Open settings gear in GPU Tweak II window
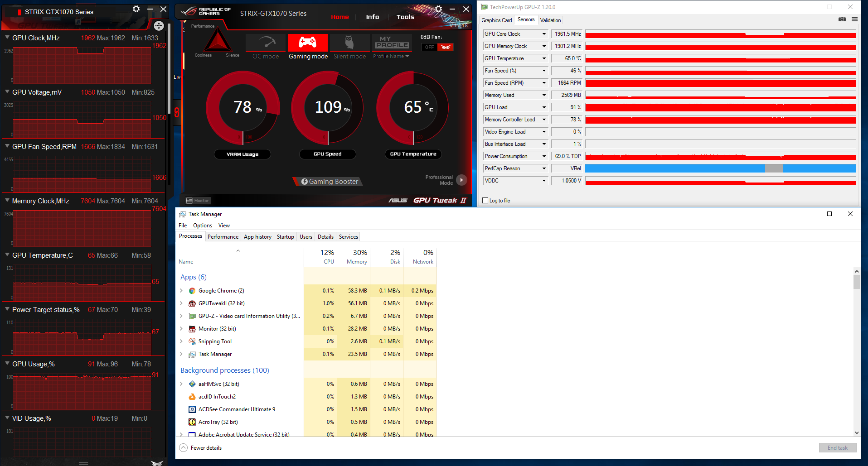 tap(438, 9)
